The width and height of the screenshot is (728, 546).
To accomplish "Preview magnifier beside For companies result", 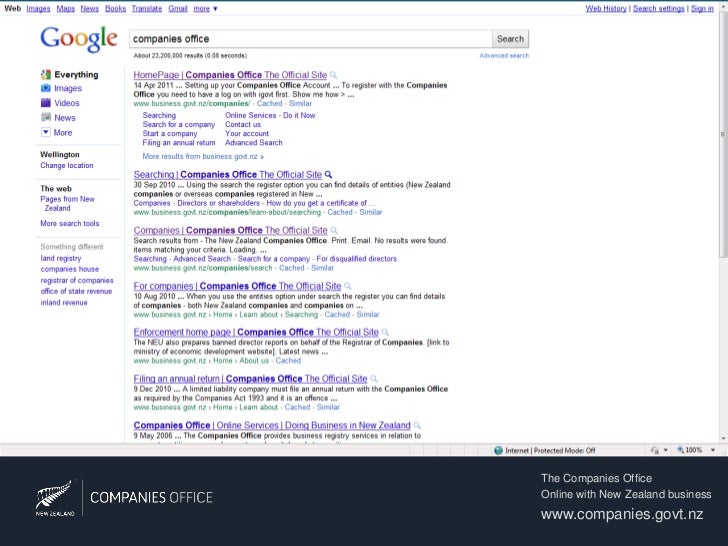I will tap(348, 286).
